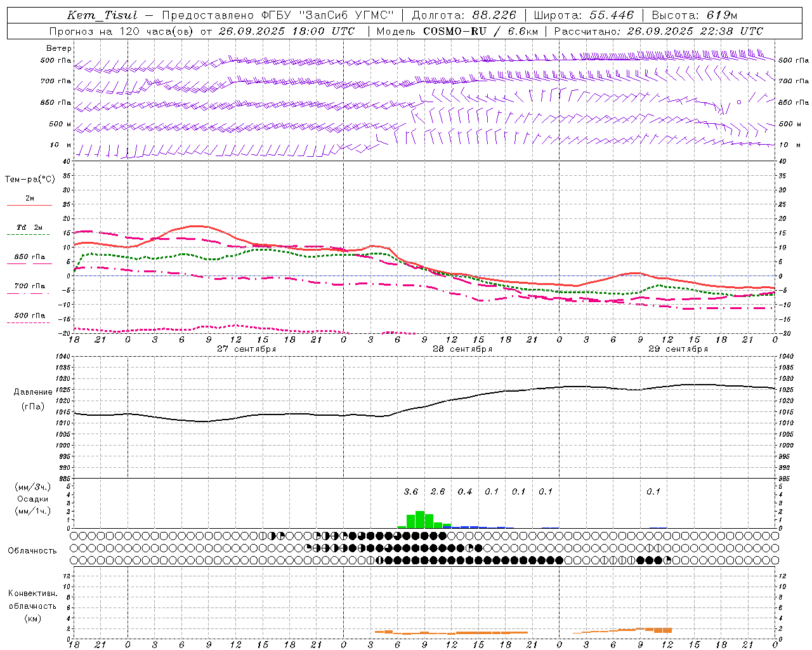812x650 pixels.
Task: Click the 2.6 precipitation amount label
Action: pos(438,491)
